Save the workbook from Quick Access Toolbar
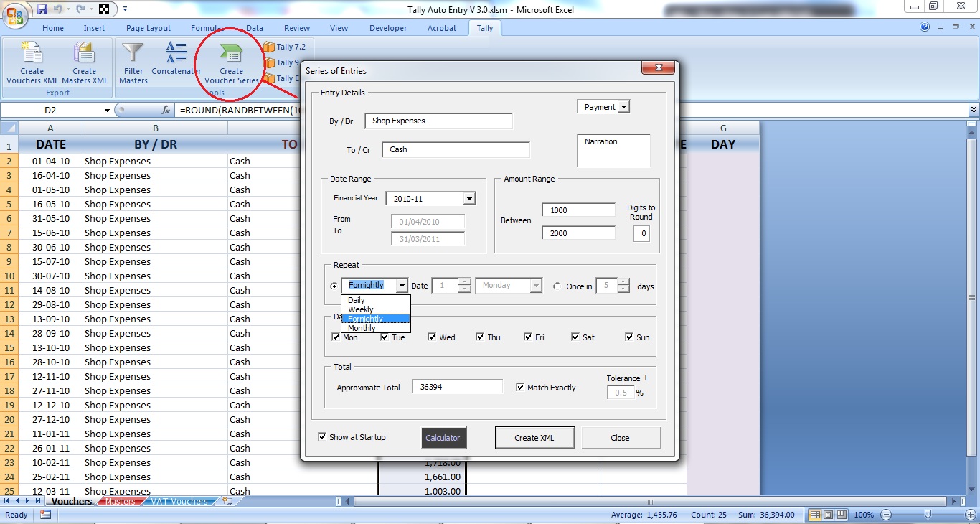 pyautogui.click(x=42, y=9)
